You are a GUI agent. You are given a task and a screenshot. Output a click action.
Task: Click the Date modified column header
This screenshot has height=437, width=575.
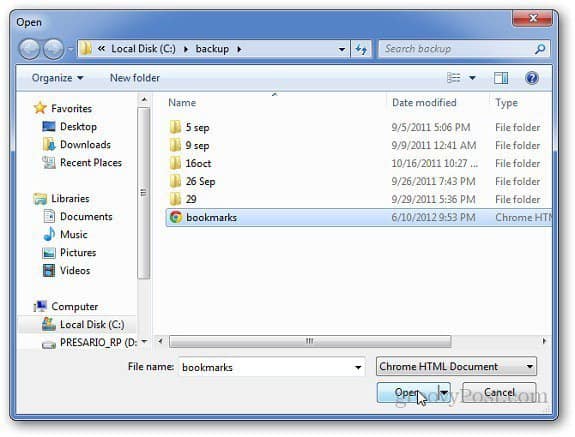(424, 103)
